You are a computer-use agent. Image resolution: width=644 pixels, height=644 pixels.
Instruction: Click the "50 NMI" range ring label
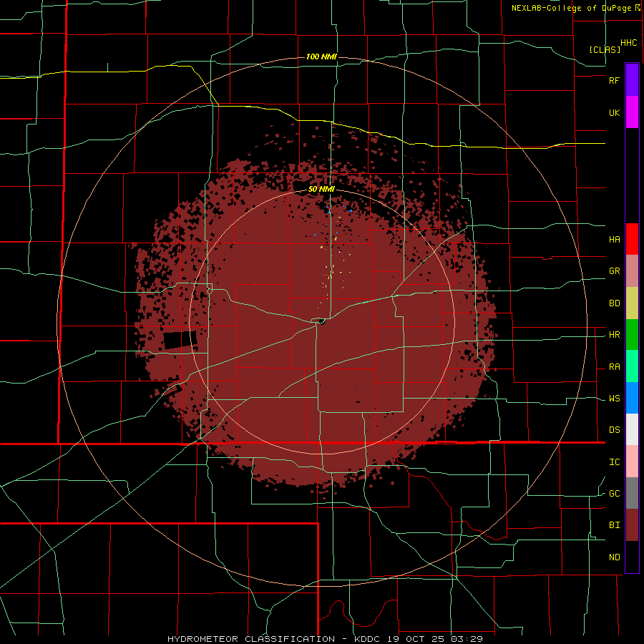point(321,189)
